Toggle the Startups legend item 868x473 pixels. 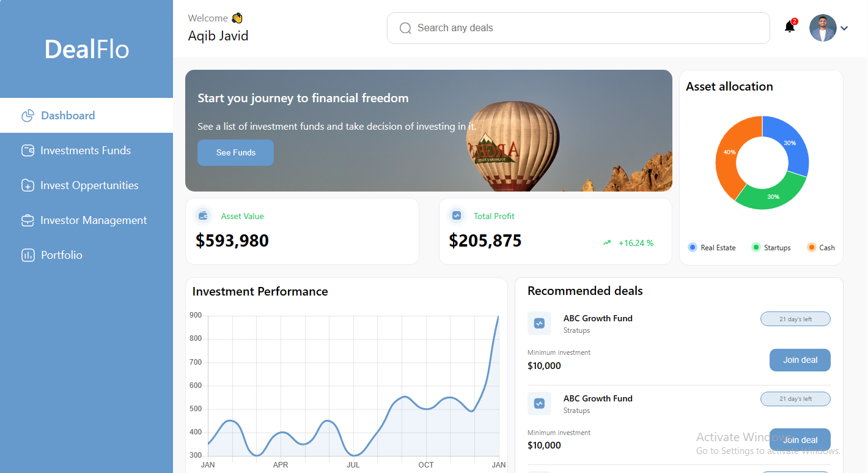pyautogui.click(x=771, y=248)
